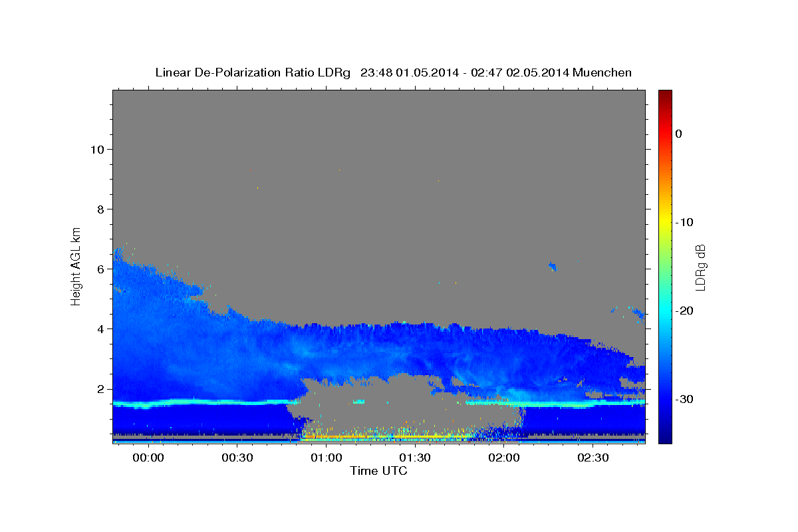Screen dimensions: 798x532
Task: Click the colorbar value '0'
Action: [678, 134]
